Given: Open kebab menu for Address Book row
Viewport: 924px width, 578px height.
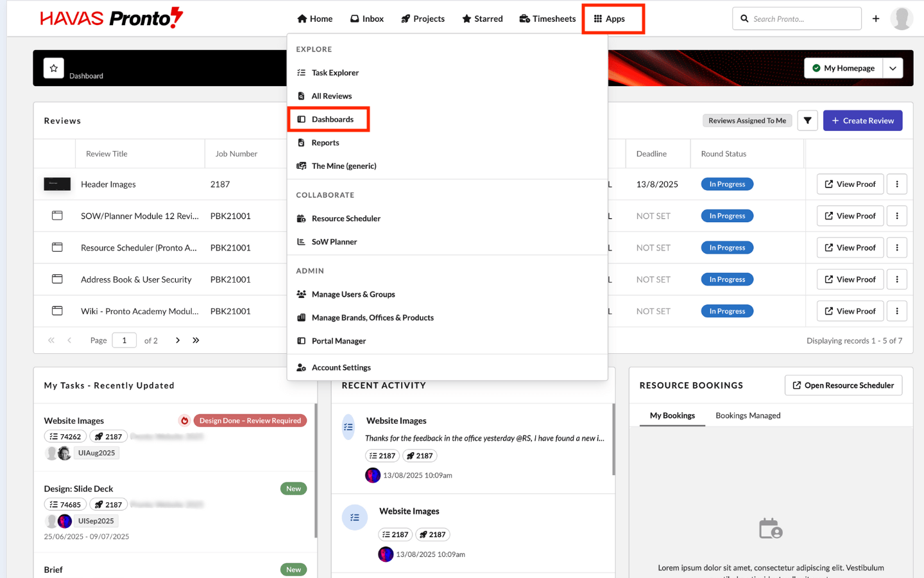Looking at the screenshot, I should pos(897,279).
